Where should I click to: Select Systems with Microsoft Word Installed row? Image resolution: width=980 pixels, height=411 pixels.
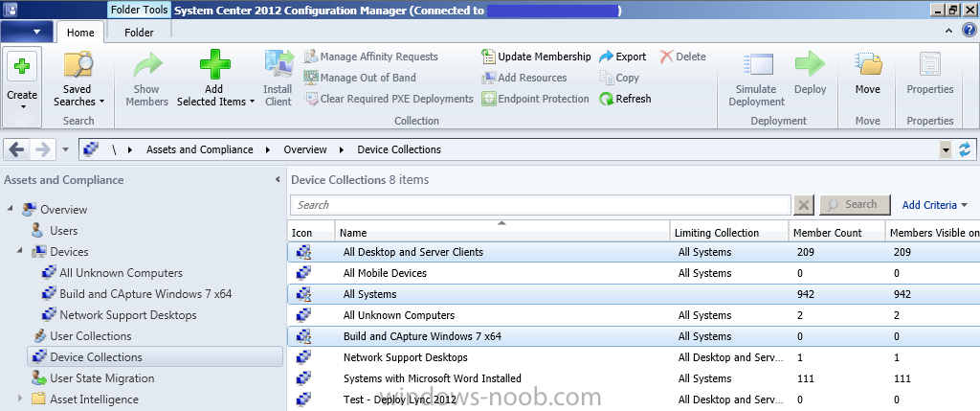(x=634, y=378)
